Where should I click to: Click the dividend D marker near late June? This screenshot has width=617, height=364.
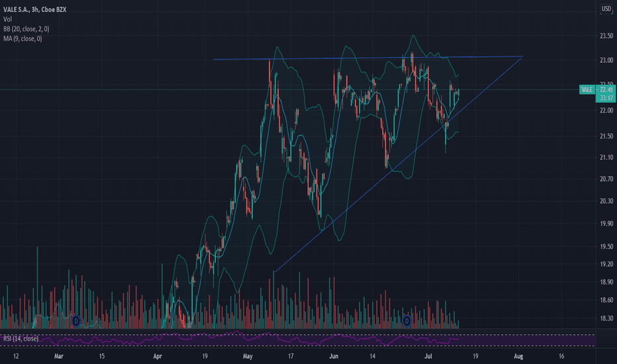point(407,321)
